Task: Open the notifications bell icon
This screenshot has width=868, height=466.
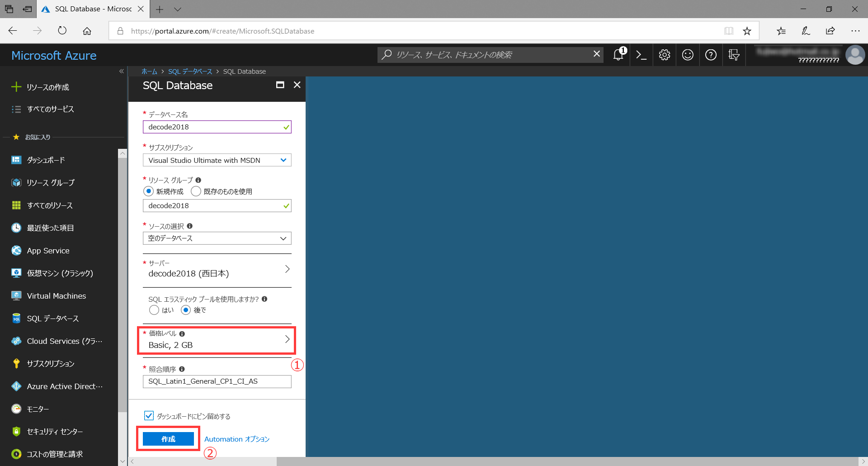Action: [x=618, y=55]
